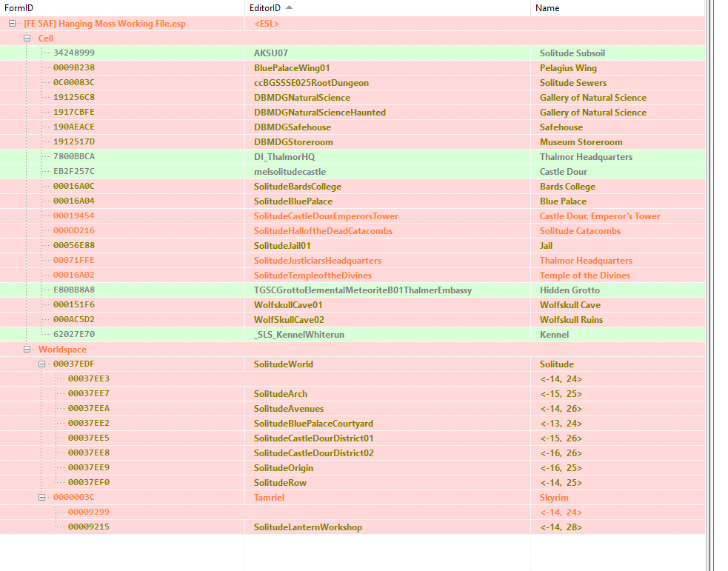The height and width of the screenshot is (571, 728).
Task: Select the SolitudeCastleDourEmperorsTower record
Action: click(x=353, y=216)
